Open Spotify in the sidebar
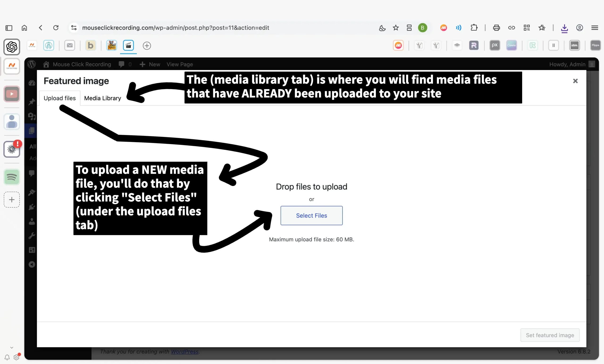 click(x=12, y=177)
